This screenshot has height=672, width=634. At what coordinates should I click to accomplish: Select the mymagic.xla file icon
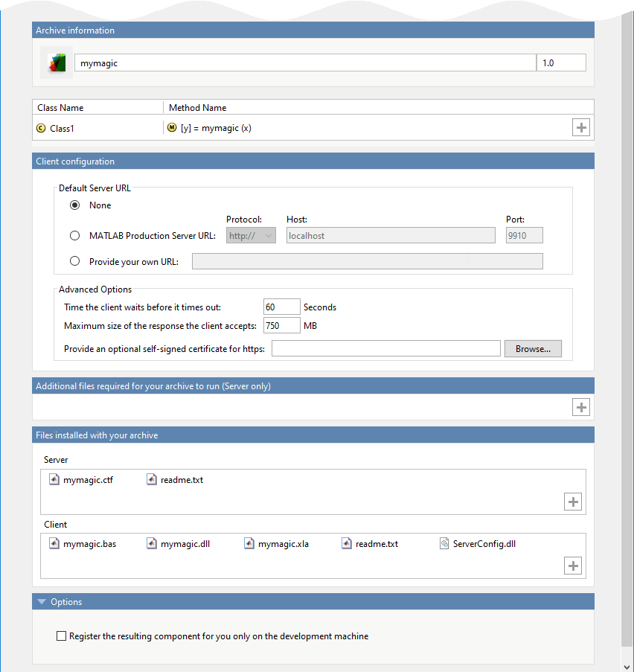pyautogui.click(x=249, y=544)
